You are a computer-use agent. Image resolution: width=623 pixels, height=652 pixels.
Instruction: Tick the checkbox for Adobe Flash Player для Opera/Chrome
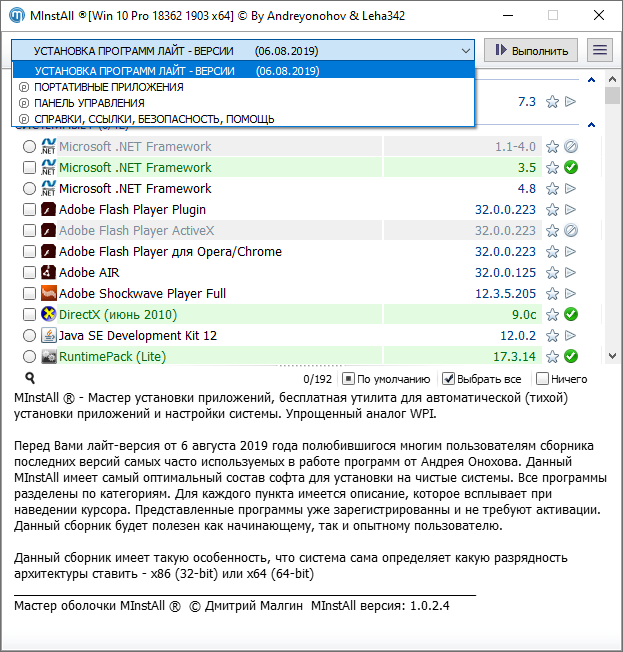[x=30, y=252]
